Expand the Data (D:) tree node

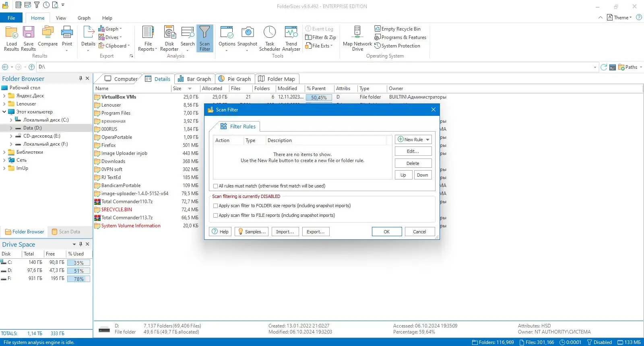tap(11, 128)
